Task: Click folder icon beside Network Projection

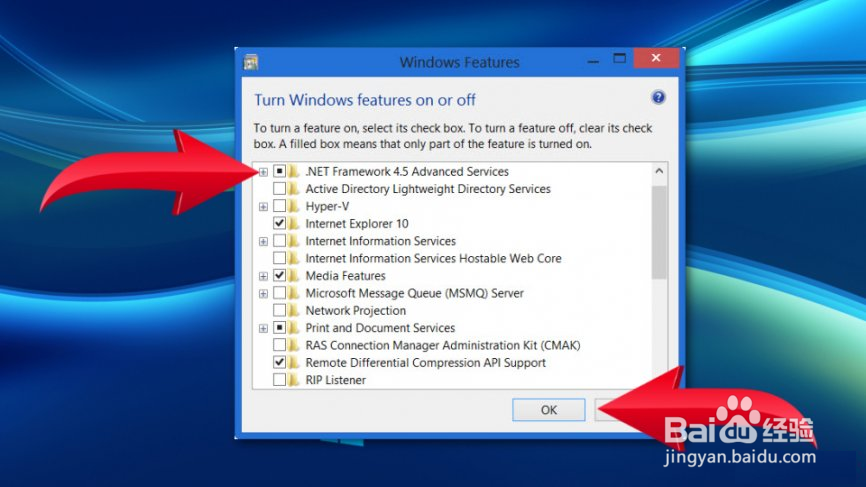Action: 294,310
